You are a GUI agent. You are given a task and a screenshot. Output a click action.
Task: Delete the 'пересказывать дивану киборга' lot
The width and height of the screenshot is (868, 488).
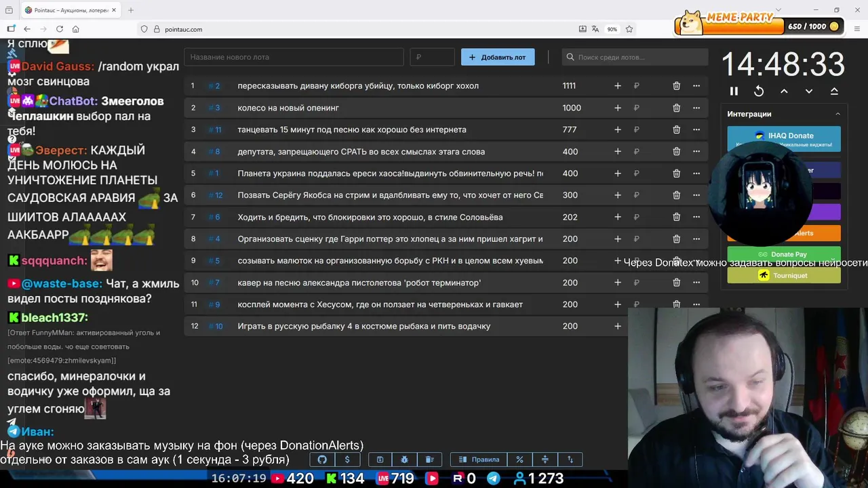pos(676,86)
